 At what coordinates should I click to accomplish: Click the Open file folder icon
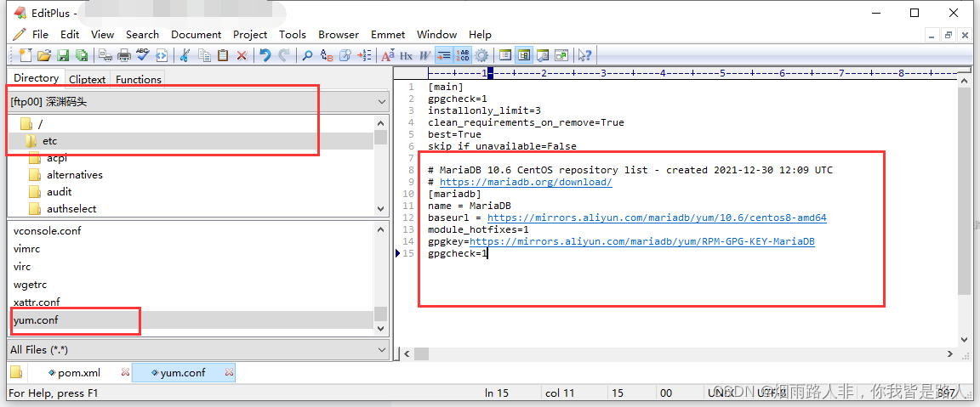coord(43,55)
